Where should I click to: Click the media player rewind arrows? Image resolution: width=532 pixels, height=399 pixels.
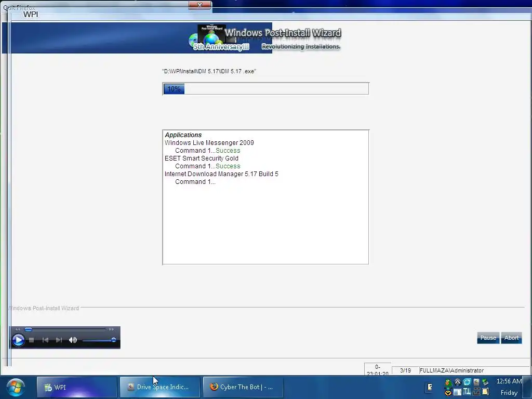tap(18, 329)
